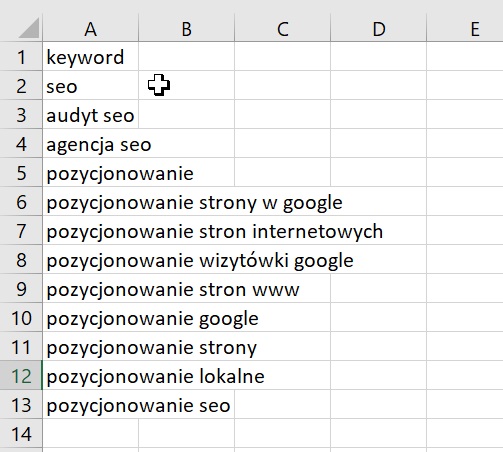The height and width of the screenshot is (452, 503).
Task: Click empty cell A14
Action: pos(90,433)
